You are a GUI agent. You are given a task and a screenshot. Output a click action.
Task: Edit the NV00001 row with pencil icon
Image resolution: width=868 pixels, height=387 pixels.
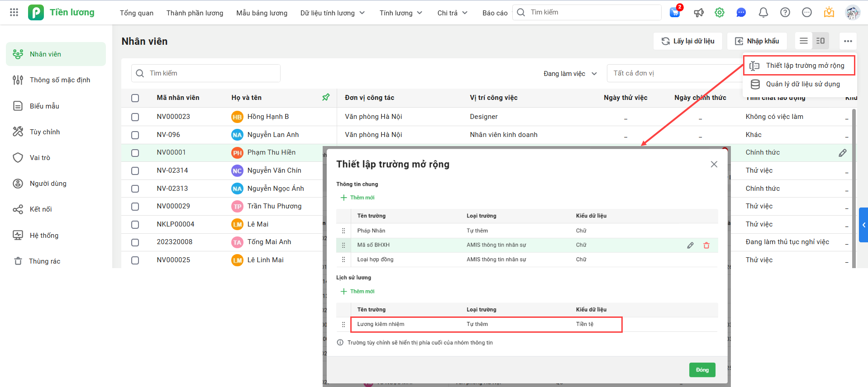point(842,153)
